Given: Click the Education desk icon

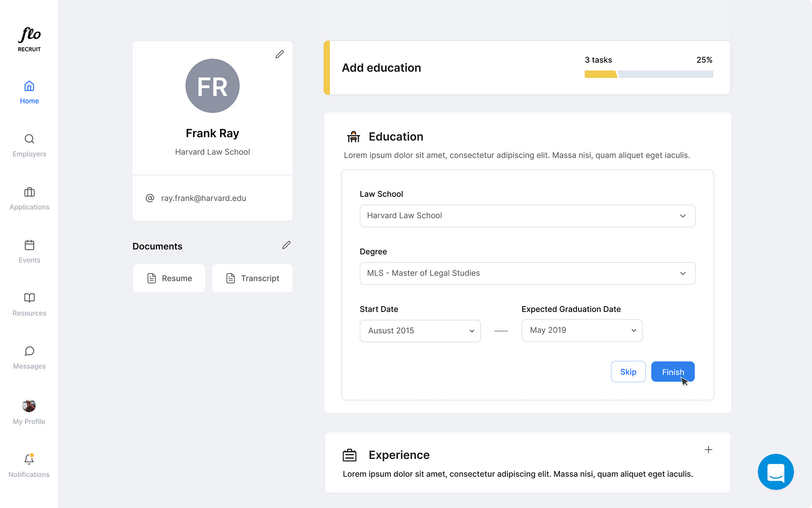Looking at the screenshot, I should [x=354, y=137].
